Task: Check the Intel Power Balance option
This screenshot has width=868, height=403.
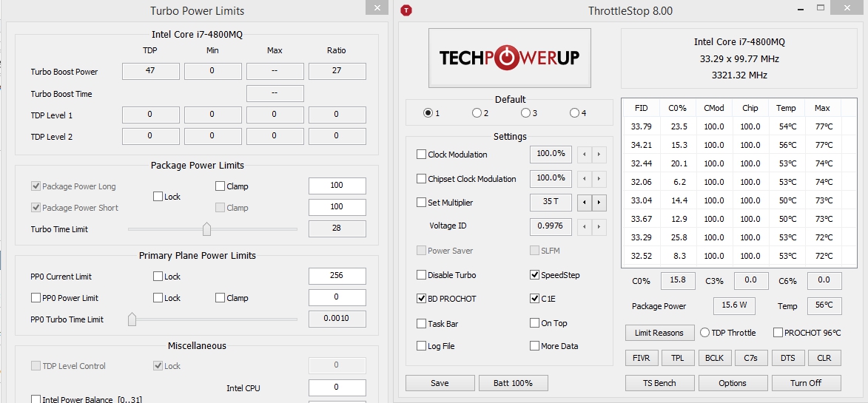Action: point(36,399)
